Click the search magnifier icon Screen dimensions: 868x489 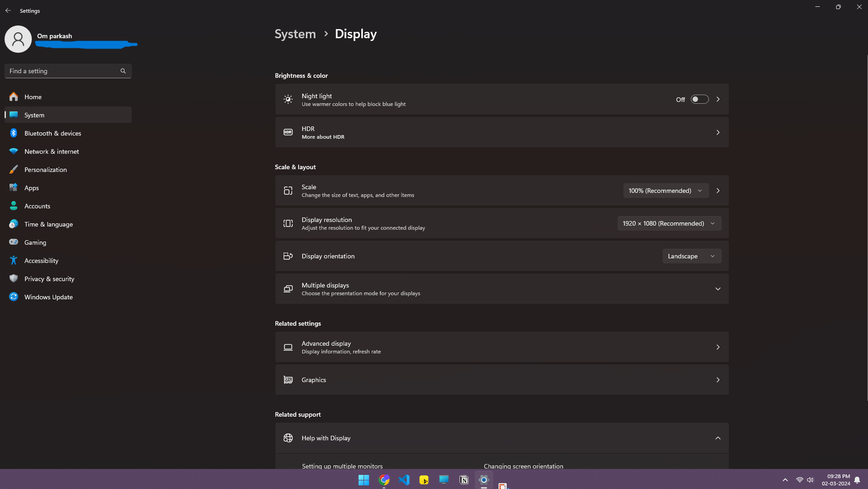point(123,71)
